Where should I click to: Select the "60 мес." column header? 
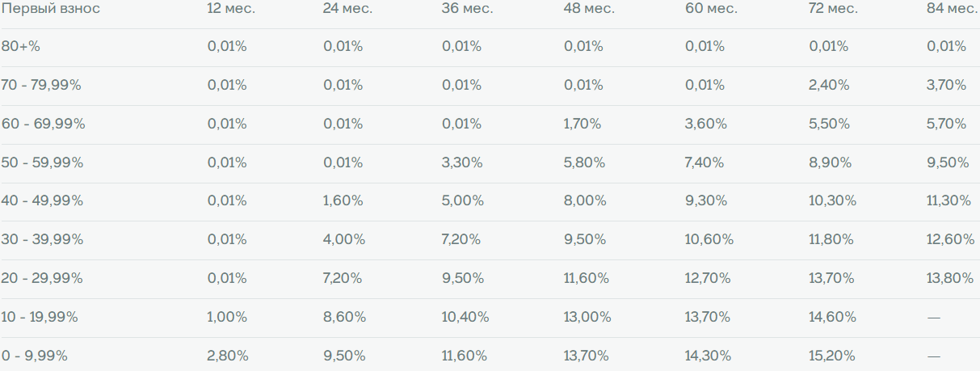tap(711, 8)
